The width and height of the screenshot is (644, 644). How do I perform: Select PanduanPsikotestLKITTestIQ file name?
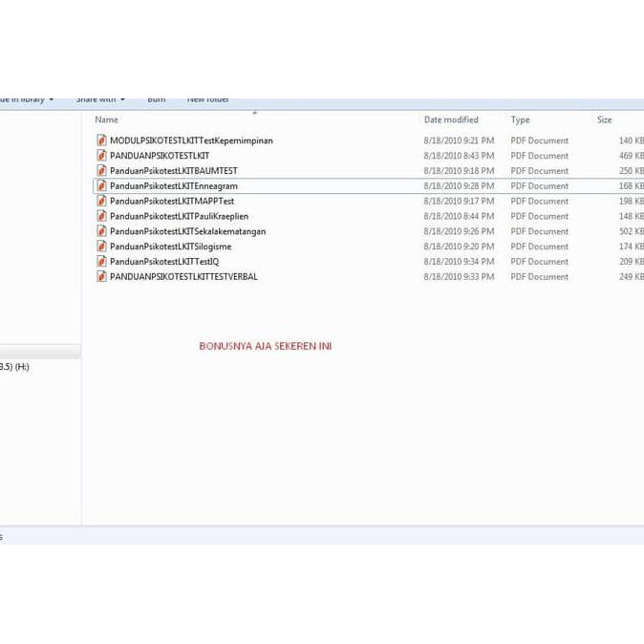point(164,262)
